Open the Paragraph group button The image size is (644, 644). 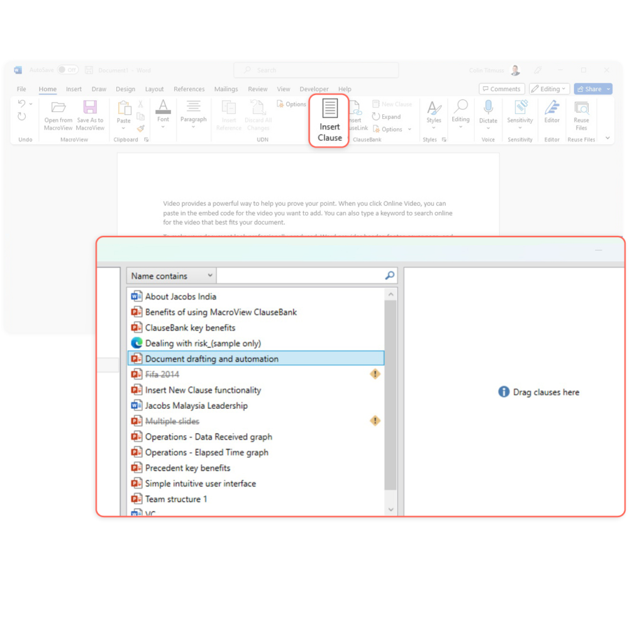tap(194, 114)
